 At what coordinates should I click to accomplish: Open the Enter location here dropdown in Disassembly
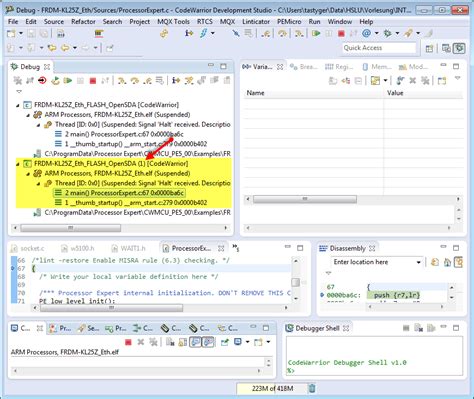coord(418,262)
